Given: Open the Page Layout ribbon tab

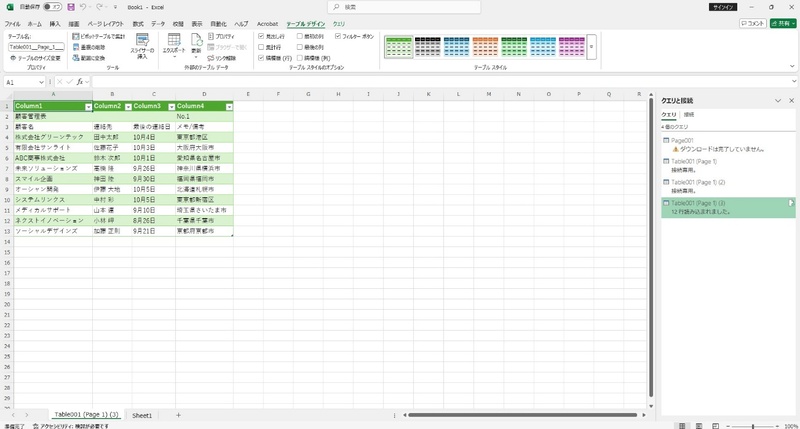Looking at the screenshot, I should (x=106, y=24).
